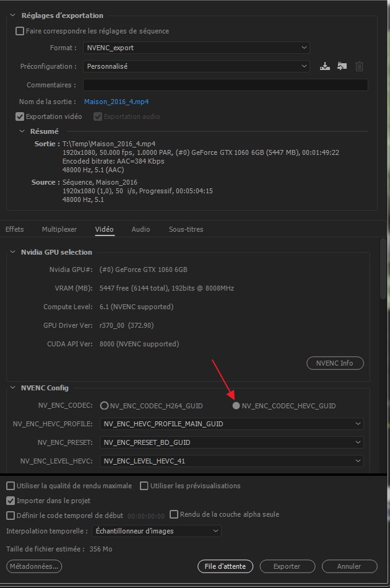This screenshot has height=588, width=390.
Task: Open Interpolation temporelle dropdown
Action: pyautogui.click(x=157, y=531)
